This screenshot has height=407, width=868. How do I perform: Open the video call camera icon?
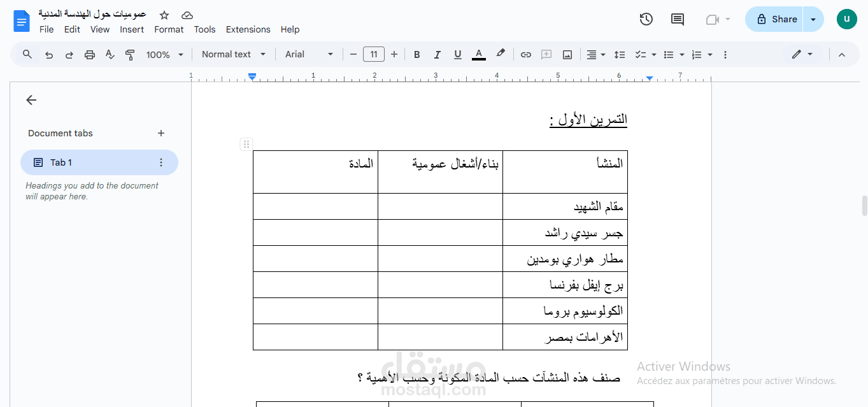click(x=712, y=20)
